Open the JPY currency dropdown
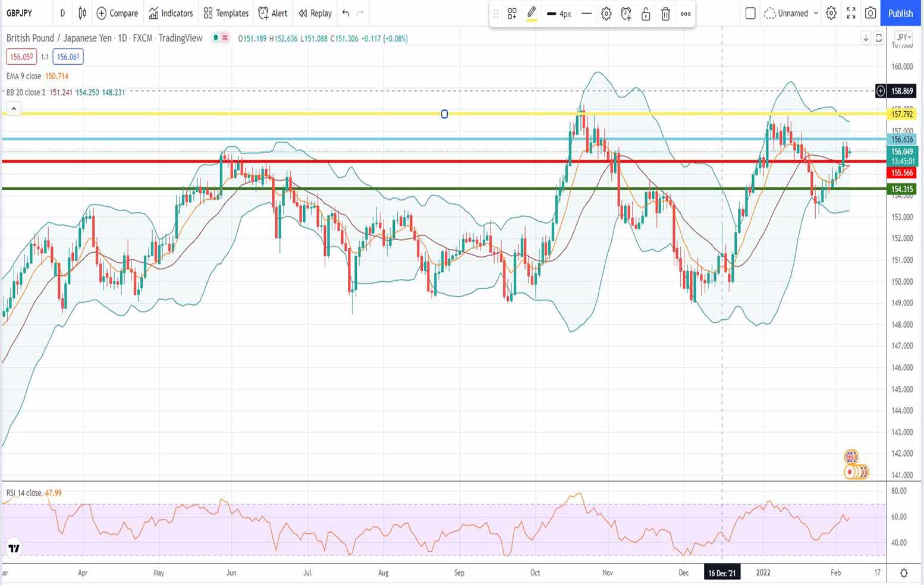924x585 pixels. point(904,37)
